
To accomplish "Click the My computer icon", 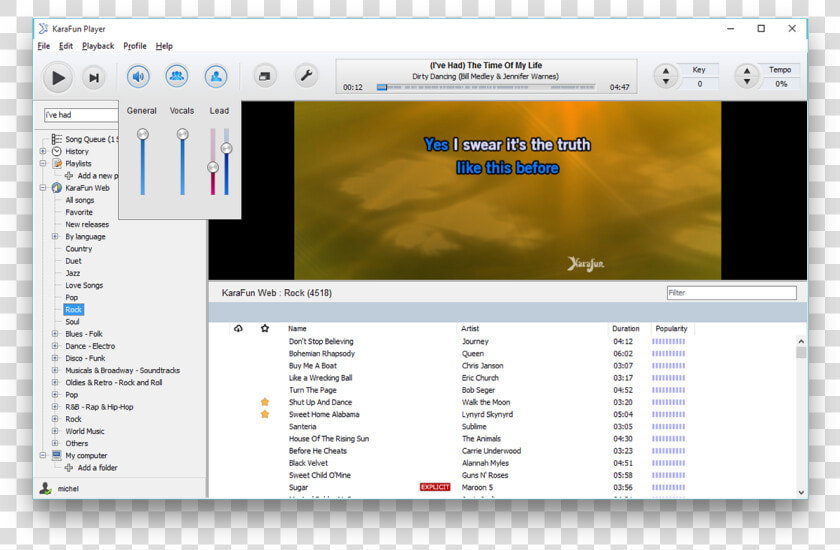I will [x=57, y=455].
